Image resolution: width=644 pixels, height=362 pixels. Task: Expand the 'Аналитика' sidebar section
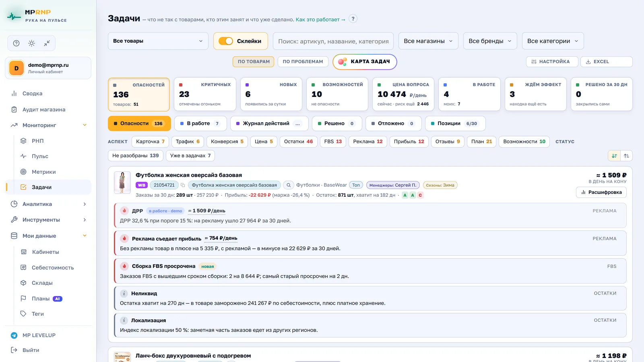(48, 204)
